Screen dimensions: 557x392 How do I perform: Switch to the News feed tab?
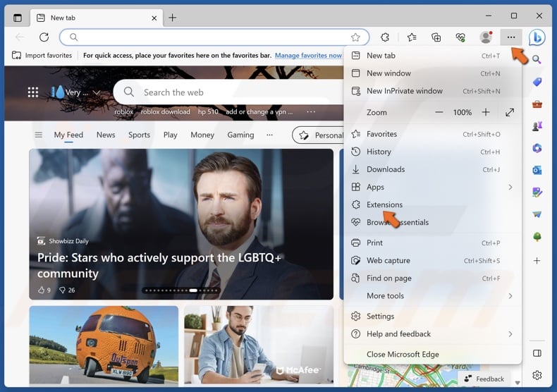click(106, 135)
